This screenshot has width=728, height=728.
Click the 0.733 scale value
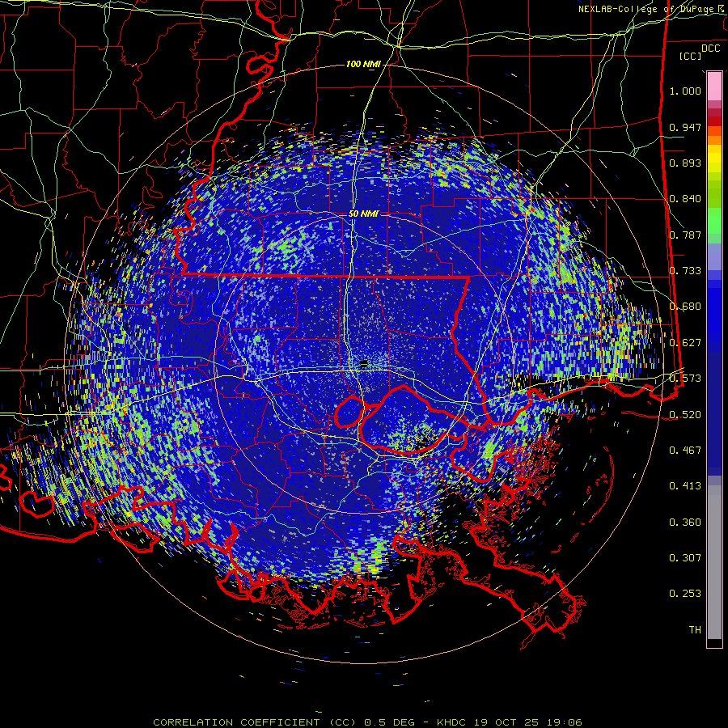685,271
